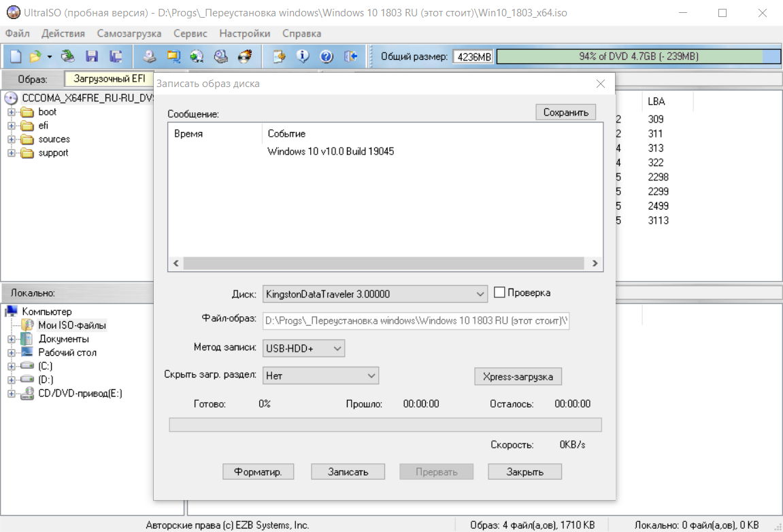Screen dimensions: 783x532
Task: Click LBA value 2298
Action: pyautogui.click(x=658, y=178)
